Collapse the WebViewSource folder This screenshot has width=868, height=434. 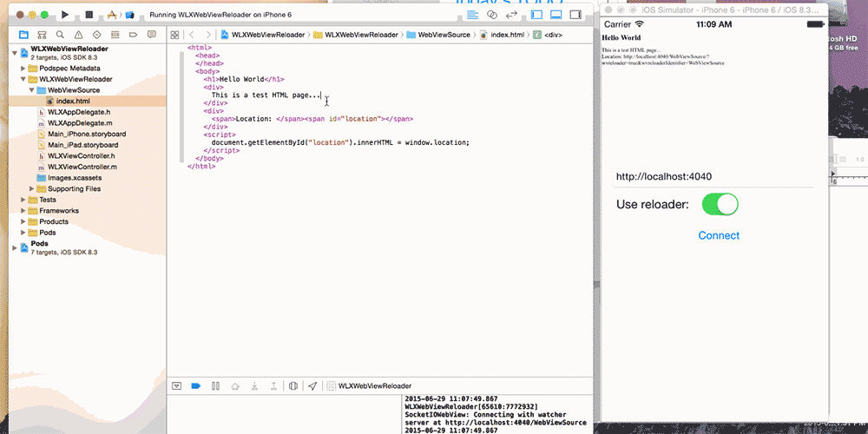pyautogui.click(x=32, y=90)
